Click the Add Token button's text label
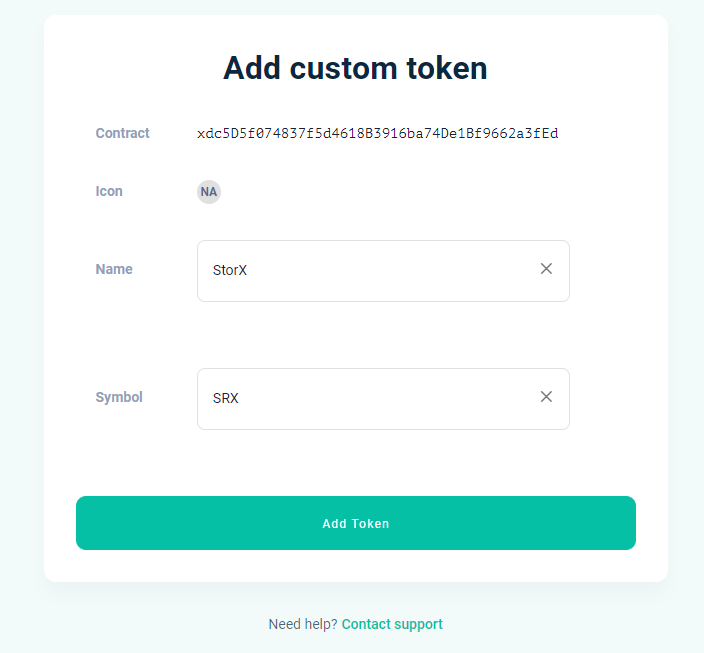Screen dimensions: 704x653 point(356,523)
